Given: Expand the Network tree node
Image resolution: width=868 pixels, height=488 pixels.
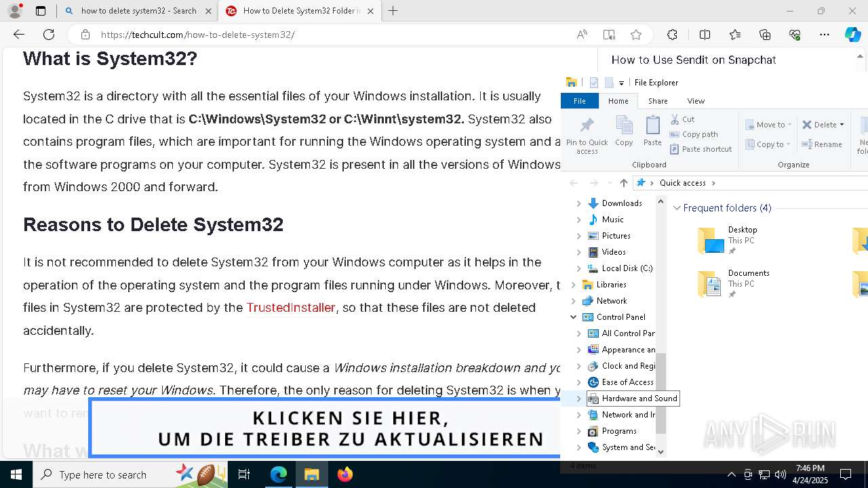Looking at the screenshot, I should [574, 301].
